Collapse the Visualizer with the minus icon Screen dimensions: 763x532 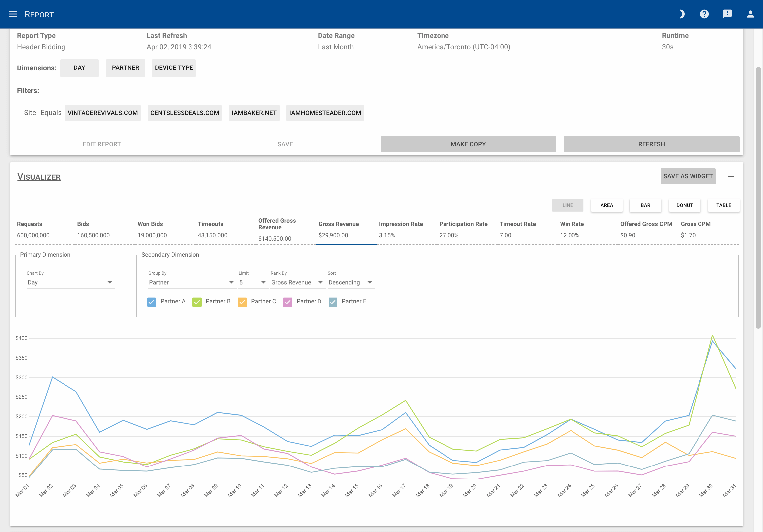click(x=731, y=176)
